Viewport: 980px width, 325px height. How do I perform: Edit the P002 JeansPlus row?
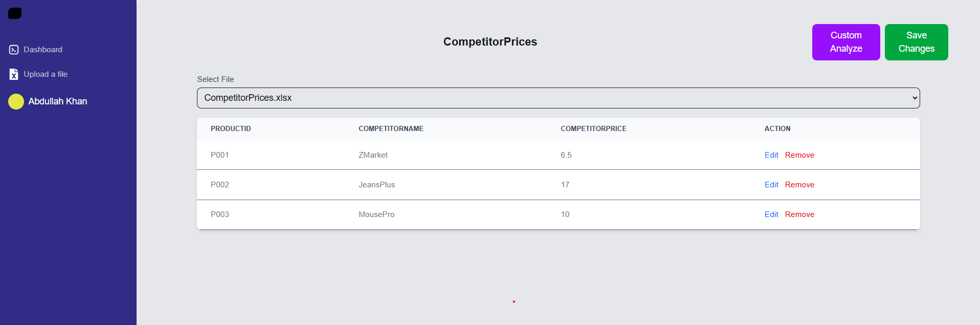771,185
